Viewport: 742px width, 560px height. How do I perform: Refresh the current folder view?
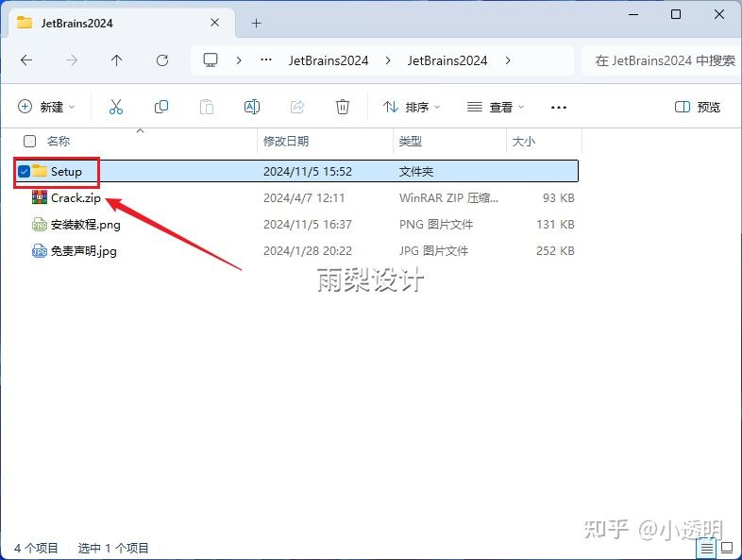tap(162, 60)
